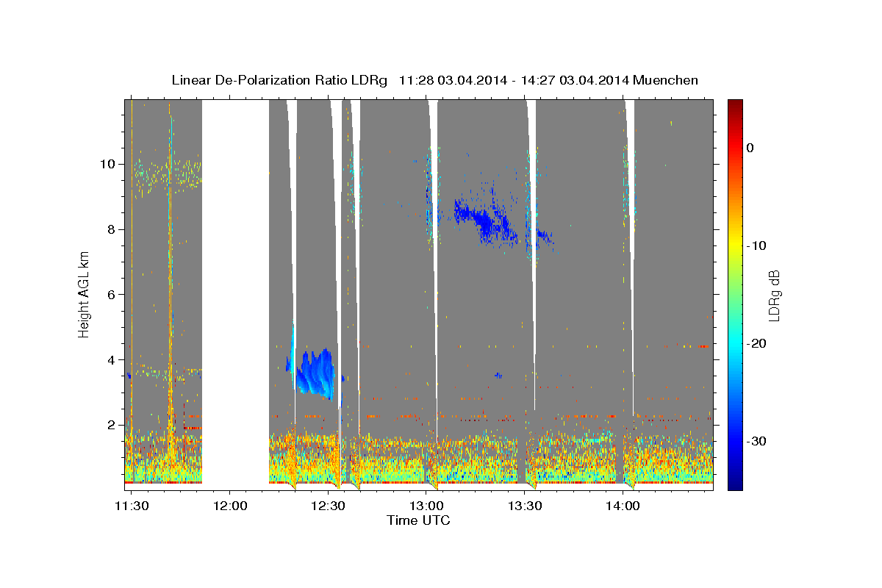Click the dark blue bottom of the colorbar
Image resolution: width=882 pixels, height=588 pixels.
tap(734, 484)
